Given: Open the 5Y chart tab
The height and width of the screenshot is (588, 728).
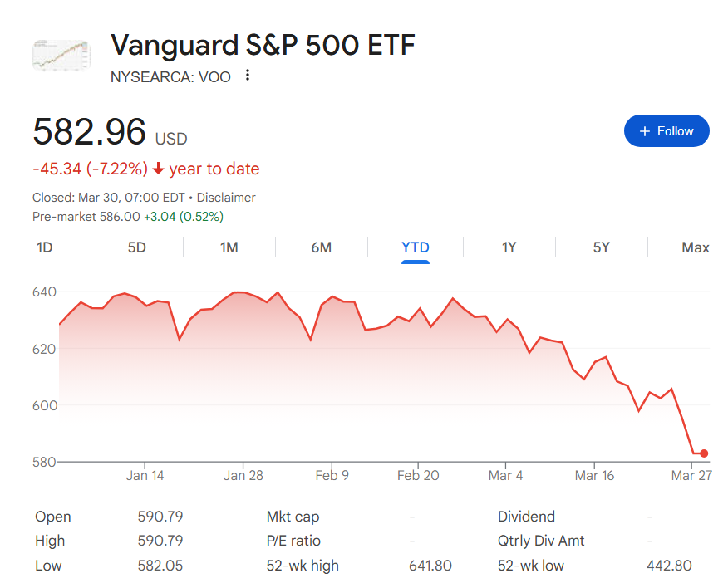Looking at the screenshot, I should [601, 247].
